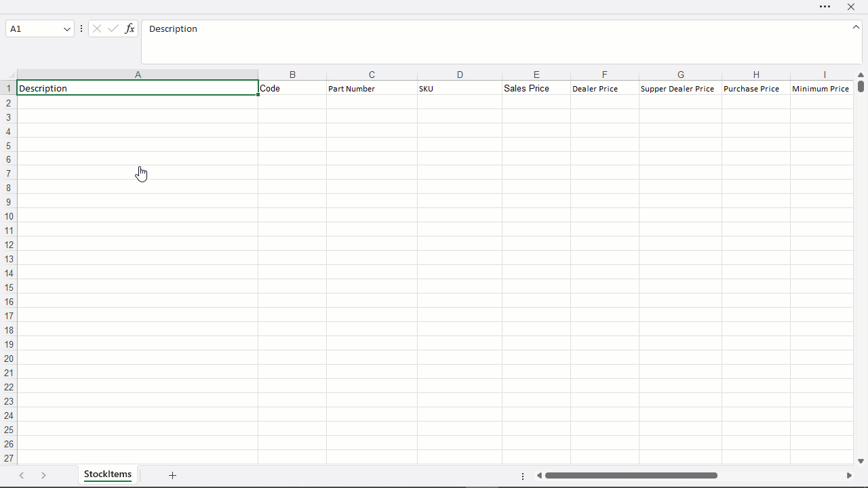Confirm entry with the checkmark icon
The height and width of the screenshot is (488, 868).
pos(113,28)
